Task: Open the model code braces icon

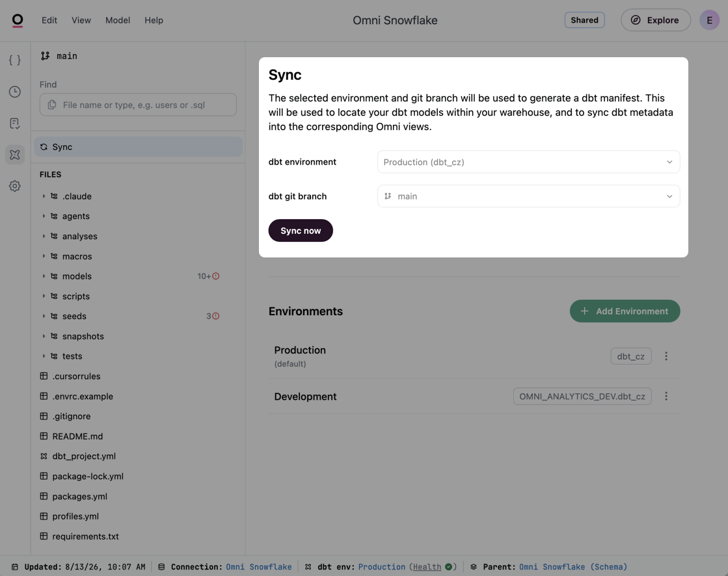Action: coord(15,60)
